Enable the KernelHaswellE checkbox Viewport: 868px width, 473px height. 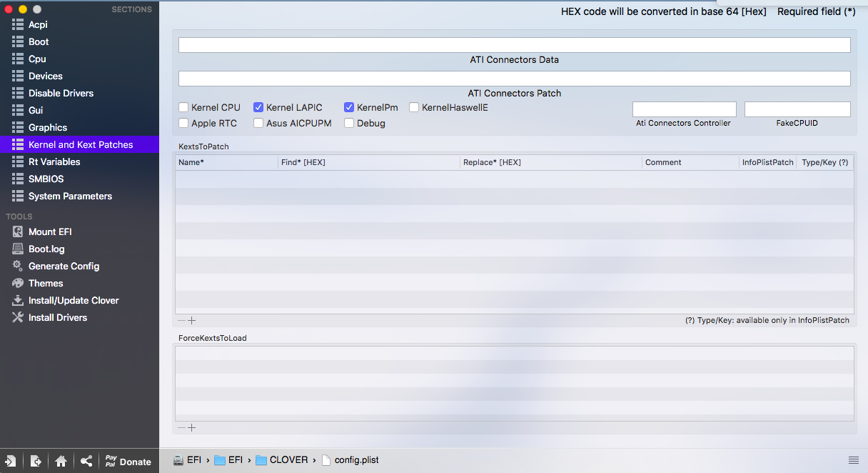click(414, 107)
